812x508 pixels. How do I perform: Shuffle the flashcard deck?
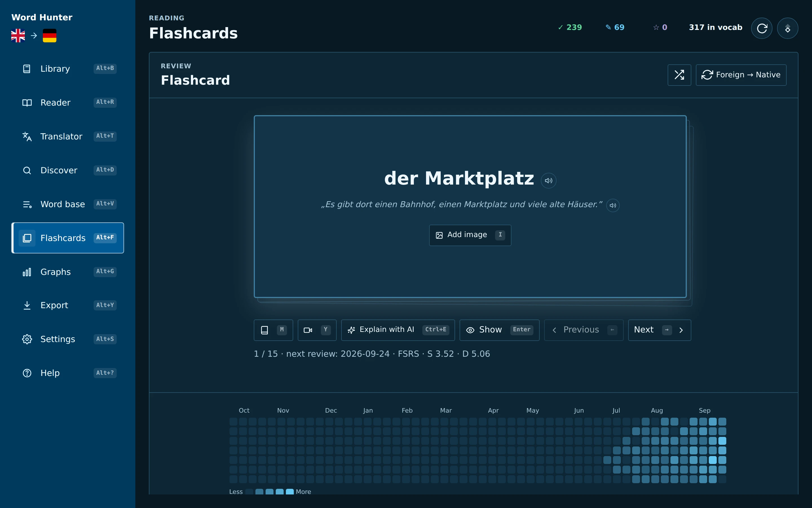coord(679,75)
